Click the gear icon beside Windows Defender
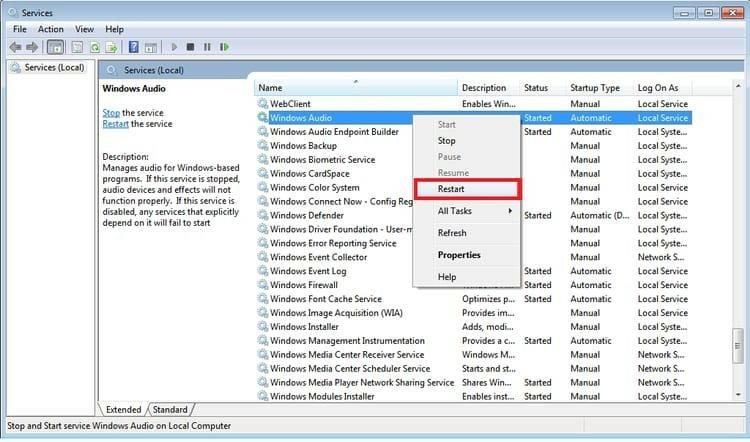The height and width of the screenshot is (442, 750). coord(263,215)
